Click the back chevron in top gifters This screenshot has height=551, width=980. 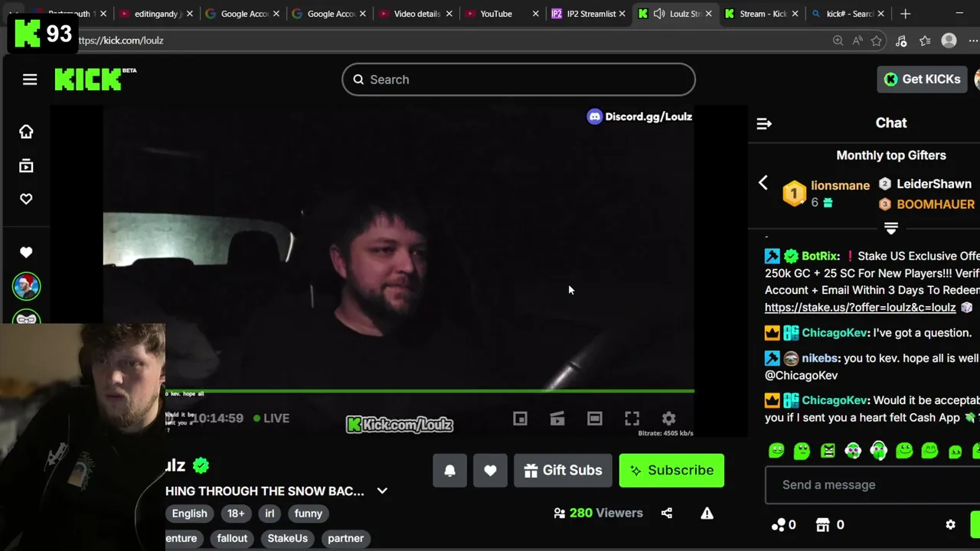tap(763, 183)
